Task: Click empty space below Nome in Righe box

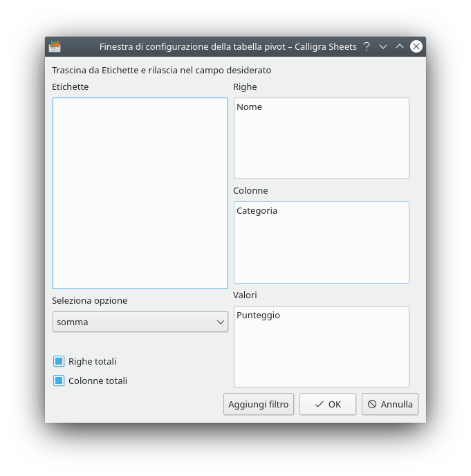Action: point(321,149)
